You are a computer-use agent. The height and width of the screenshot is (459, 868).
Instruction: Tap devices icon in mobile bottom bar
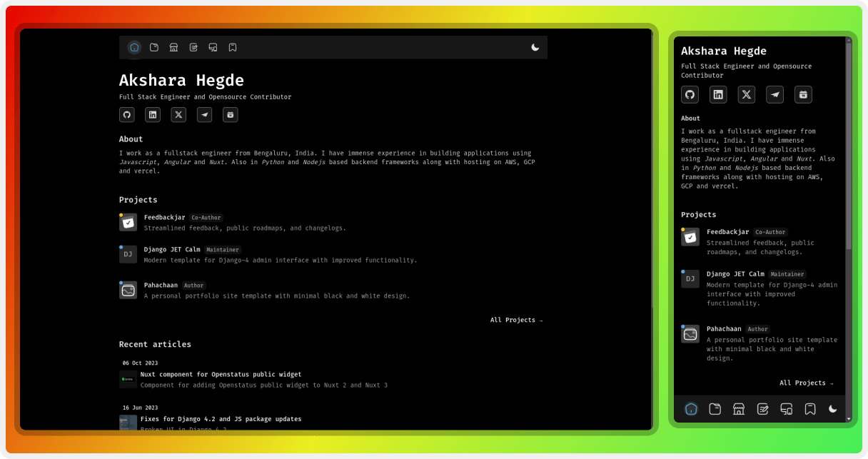point(787,409)
